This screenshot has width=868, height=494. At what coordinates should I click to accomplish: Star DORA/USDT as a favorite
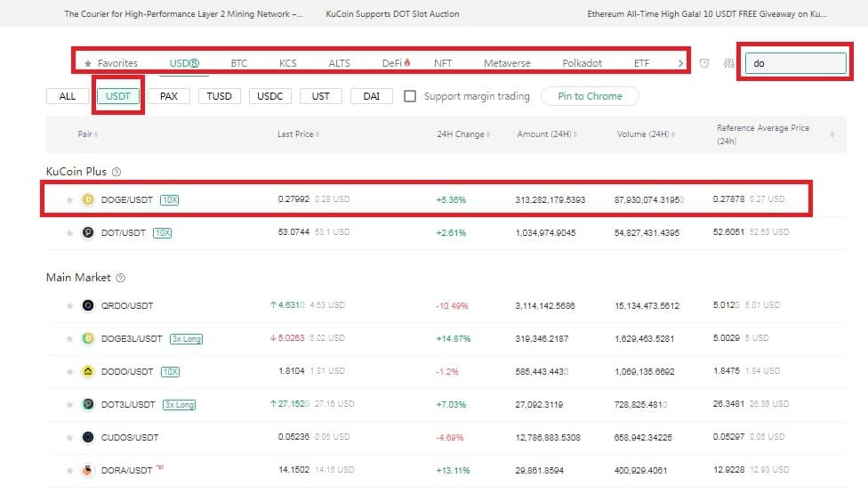tap(69, 471)
